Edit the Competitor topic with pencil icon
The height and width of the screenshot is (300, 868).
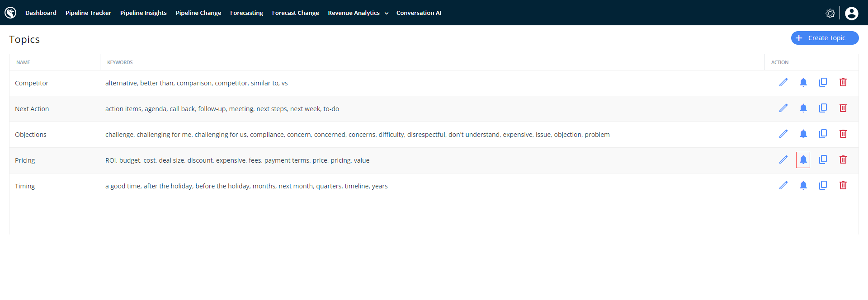point(783,82)
